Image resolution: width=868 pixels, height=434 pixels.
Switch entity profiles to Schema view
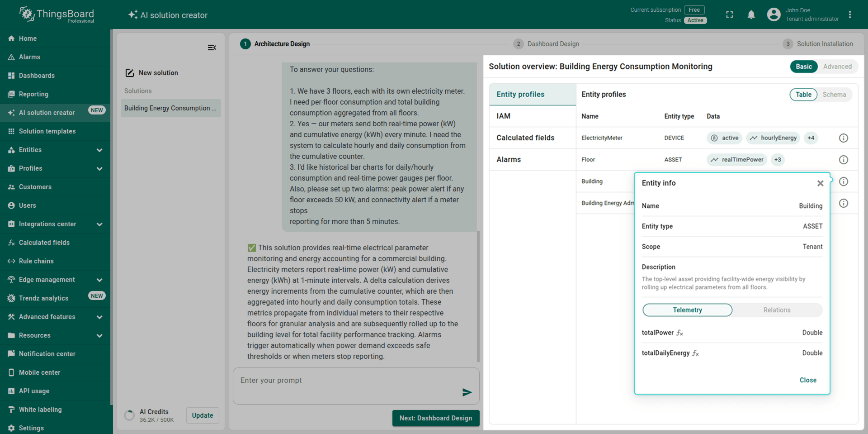pyautogui.click(x=834, y=95)
